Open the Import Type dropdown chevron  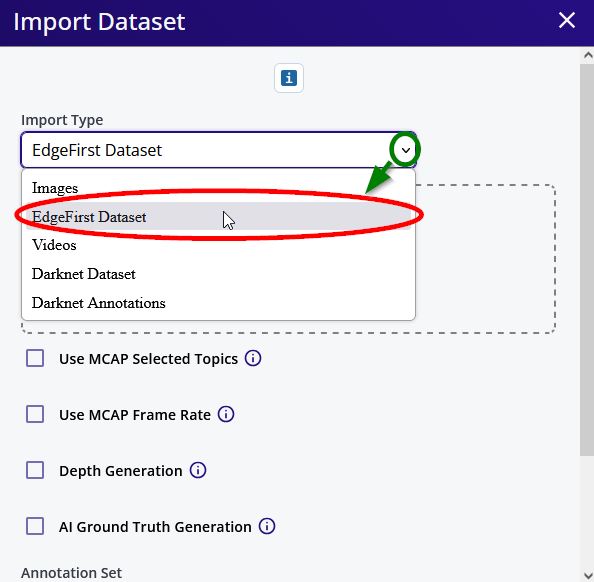coord(405,150)
